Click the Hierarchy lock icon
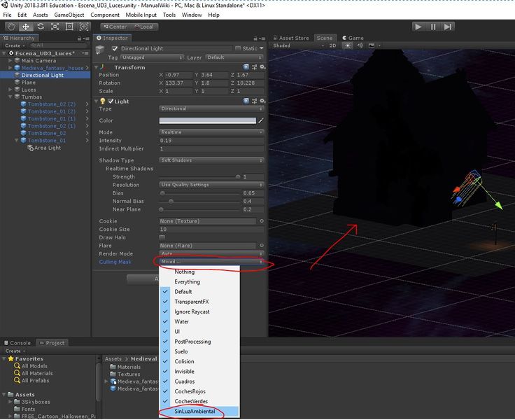Image resolution: width=515 pixels, height=420 pixels. pyautogui.click(x=79, y=38)
